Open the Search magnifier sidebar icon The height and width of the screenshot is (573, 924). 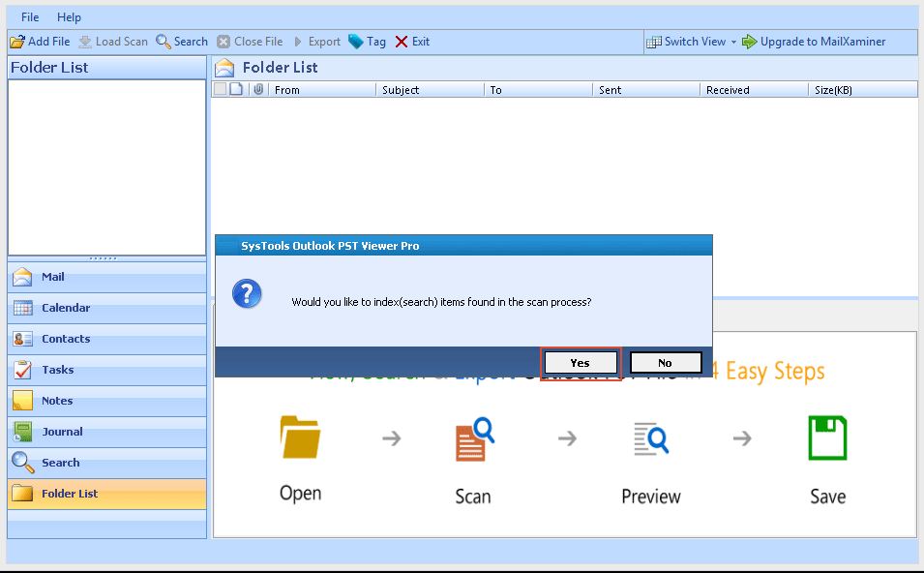click(x=23, y=462)
